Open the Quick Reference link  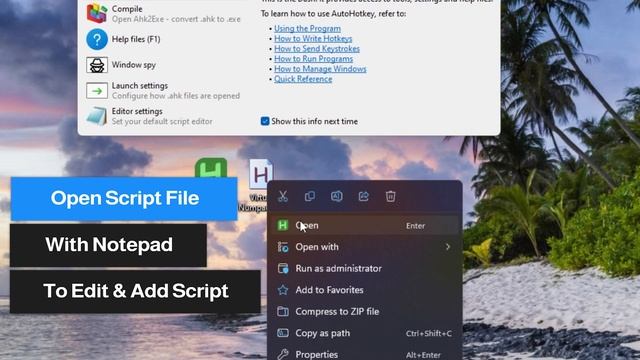coord(303,79)
